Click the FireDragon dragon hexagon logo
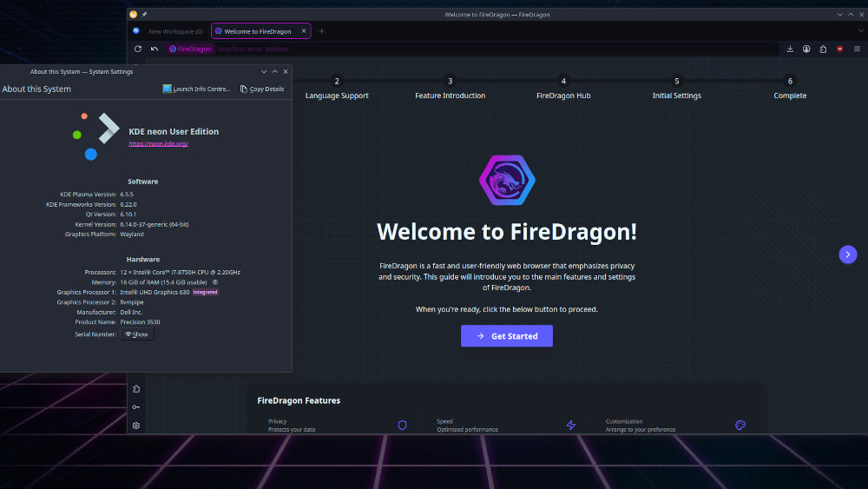 coord(507,180)
